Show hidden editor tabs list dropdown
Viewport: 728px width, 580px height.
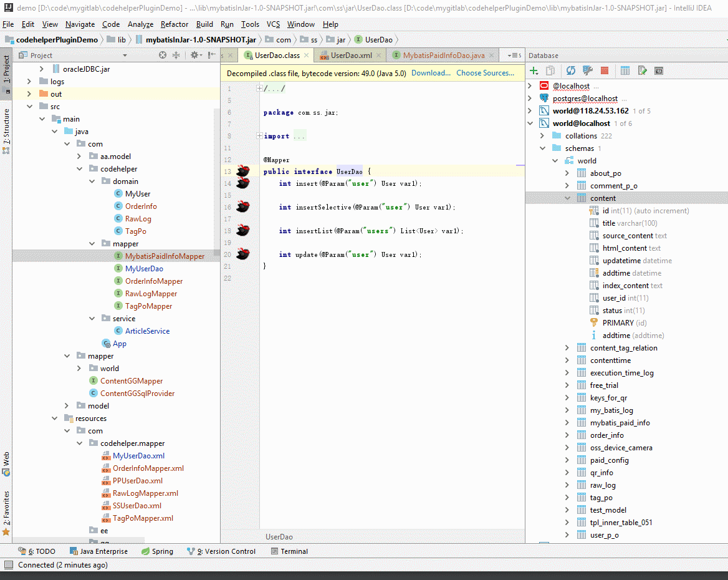pos(514,55)
